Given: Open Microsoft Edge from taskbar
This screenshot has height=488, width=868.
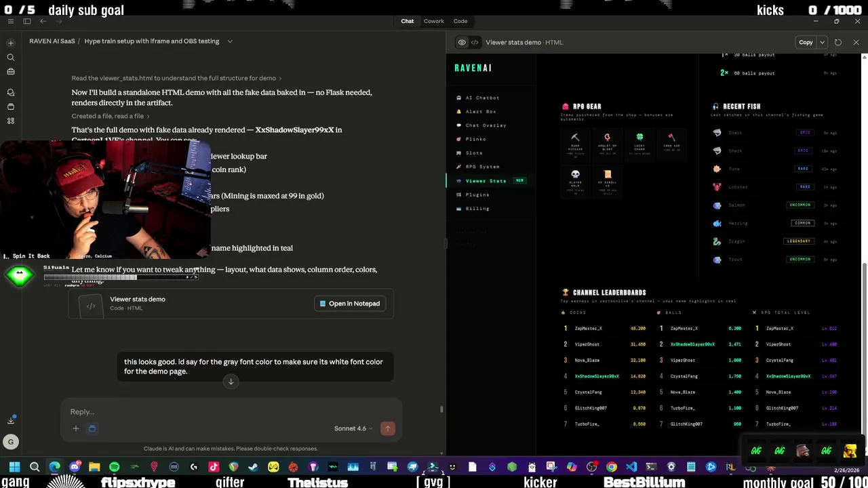Looking at the screenshot, I should click(54, 467).
